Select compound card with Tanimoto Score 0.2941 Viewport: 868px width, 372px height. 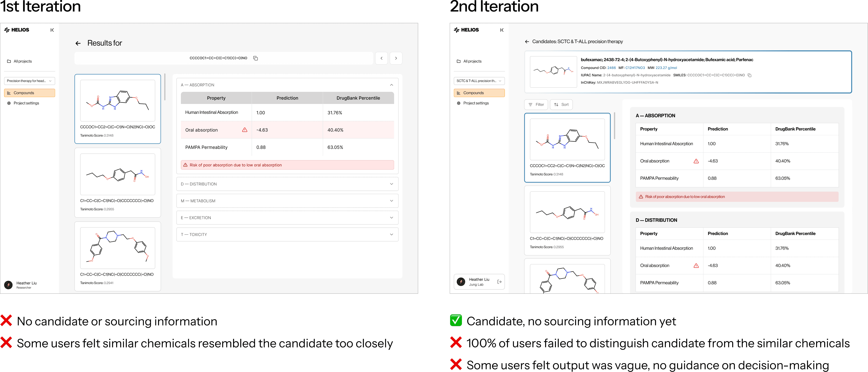pos(118,256)
